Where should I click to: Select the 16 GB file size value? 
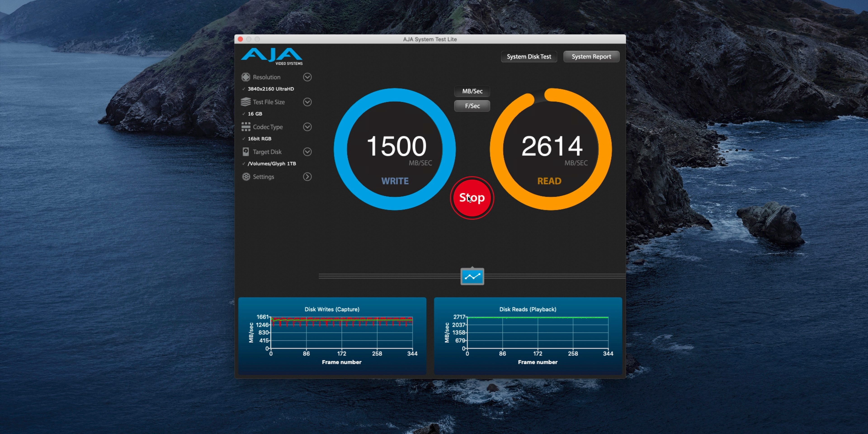coord(255,114)
